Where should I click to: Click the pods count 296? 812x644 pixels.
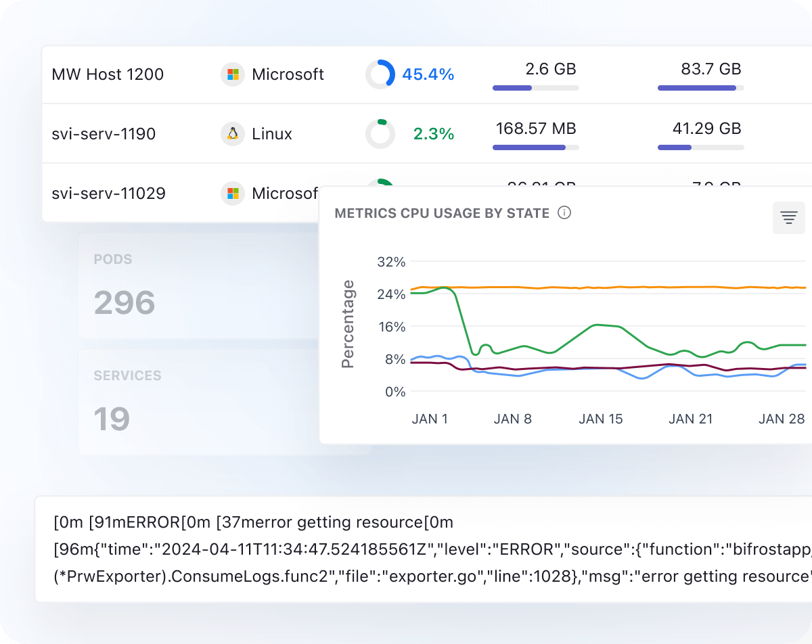tap(125, 302)
